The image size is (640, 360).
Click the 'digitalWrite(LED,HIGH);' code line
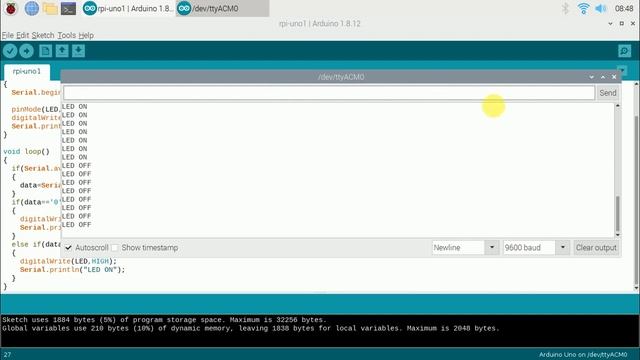point(68,261)
